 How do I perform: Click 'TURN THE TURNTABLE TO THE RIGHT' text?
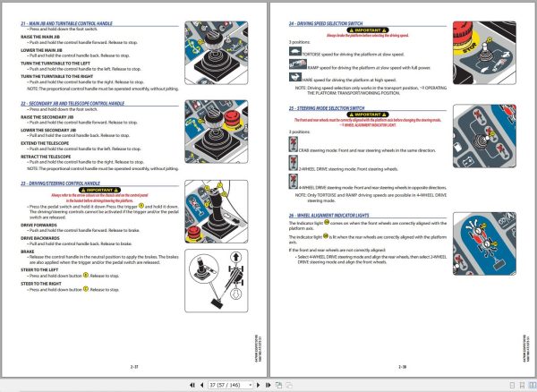pyautogui.click(x=56, y=76)
